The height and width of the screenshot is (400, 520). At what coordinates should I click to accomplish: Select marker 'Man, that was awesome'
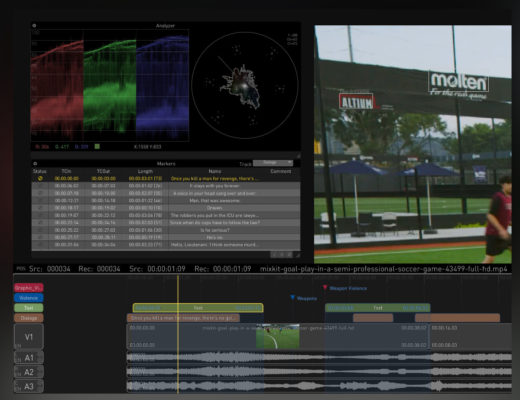coord(166,200)
